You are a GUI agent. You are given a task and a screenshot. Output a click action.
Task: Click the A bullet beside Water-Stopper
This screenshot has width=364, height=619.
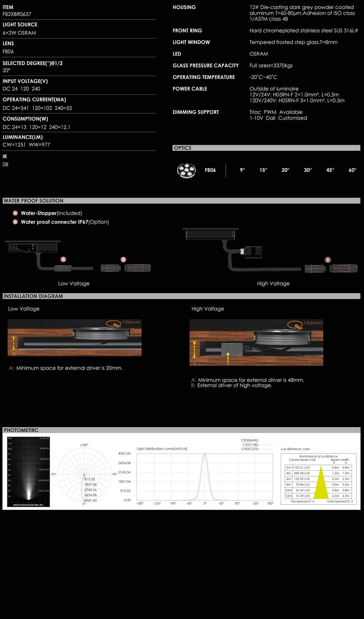pos(15,213)
